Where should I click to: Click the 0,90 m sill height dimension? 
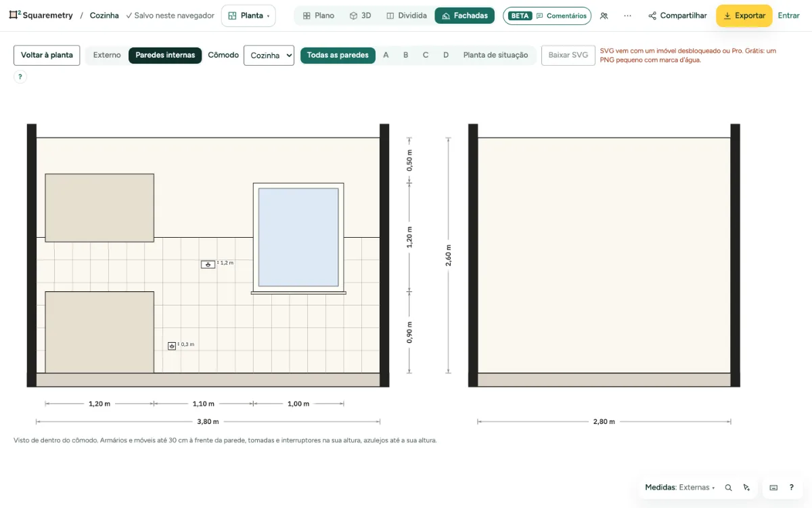coord(409,332)
